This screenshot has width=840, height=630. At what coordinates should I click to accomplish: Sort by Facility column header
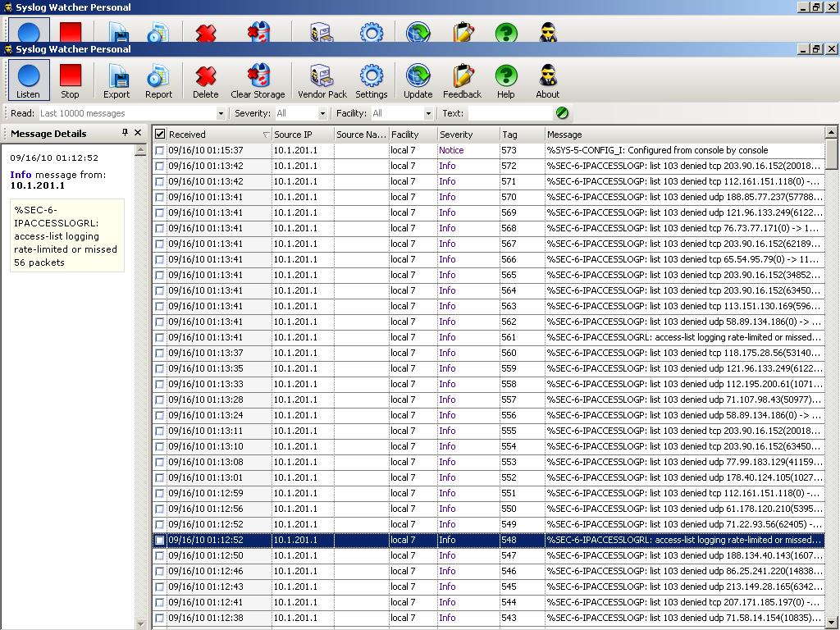click(413, 135)
